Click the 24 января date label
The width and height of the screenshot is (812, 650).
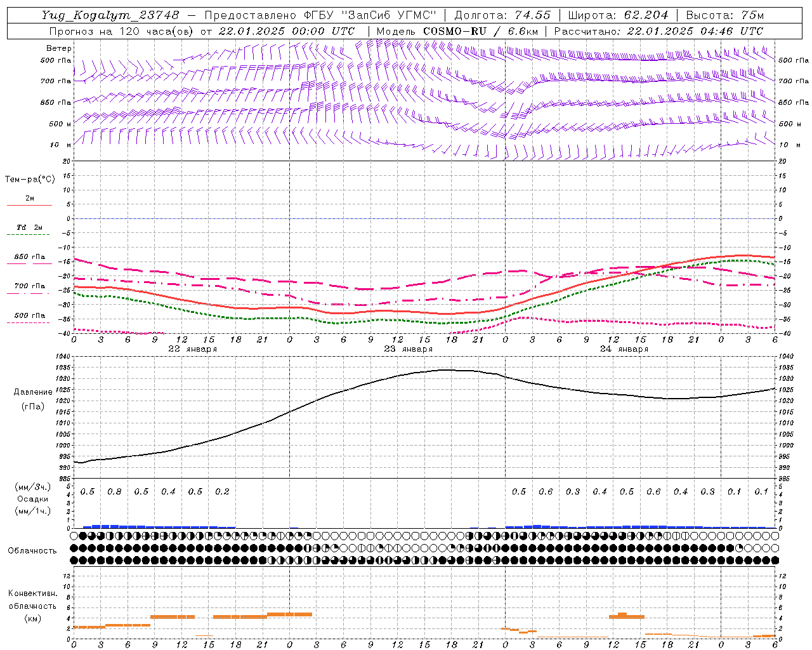[x=624, y=349]
